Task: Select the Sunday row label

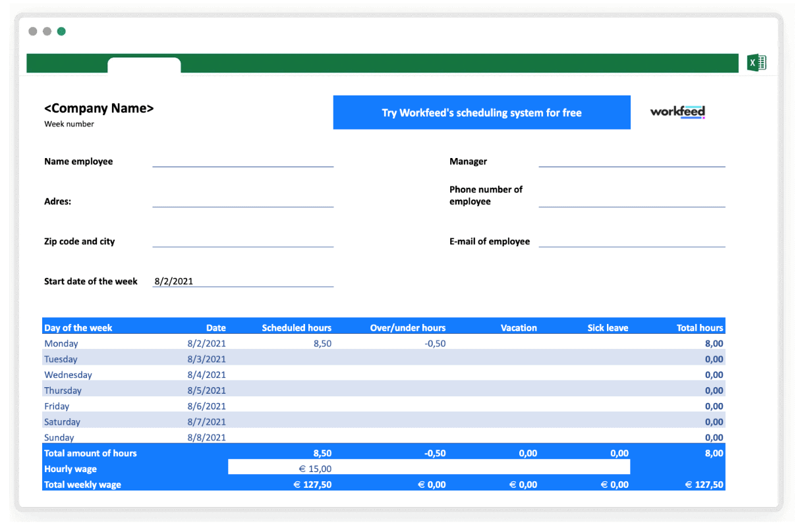Action: (59, 438)
